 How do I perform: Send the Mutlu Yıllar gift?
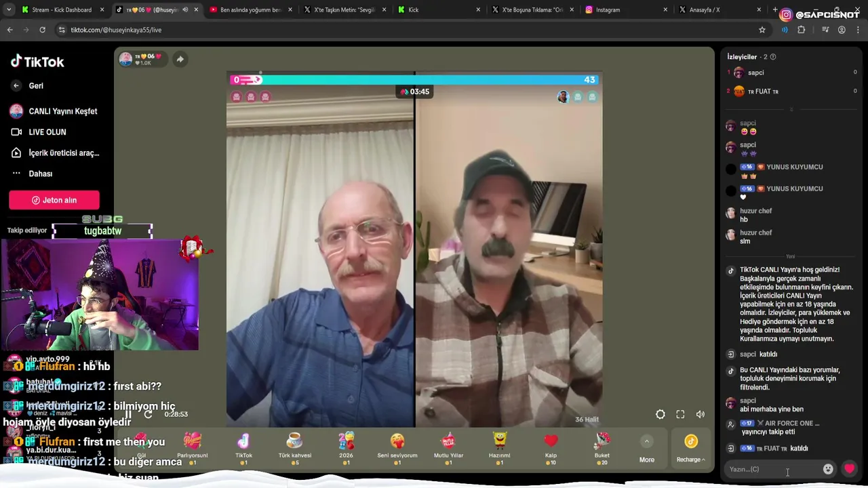point(448,448)
